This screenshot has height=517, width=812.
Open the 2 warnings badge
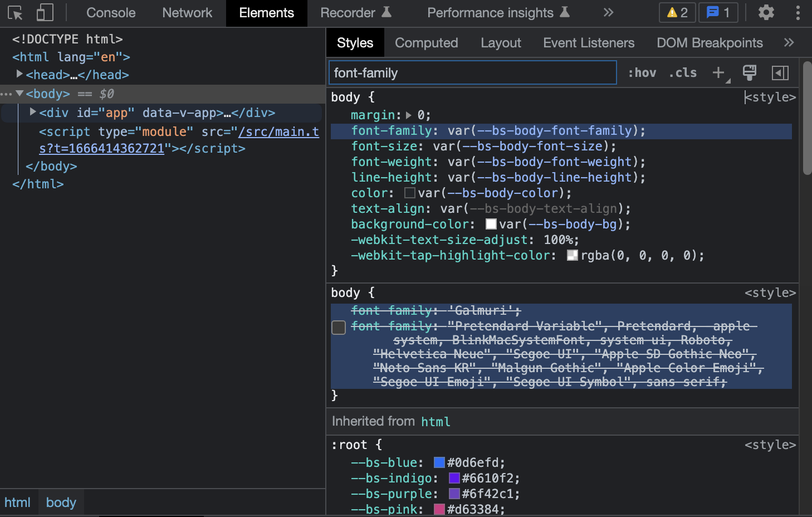pos(677,12)
